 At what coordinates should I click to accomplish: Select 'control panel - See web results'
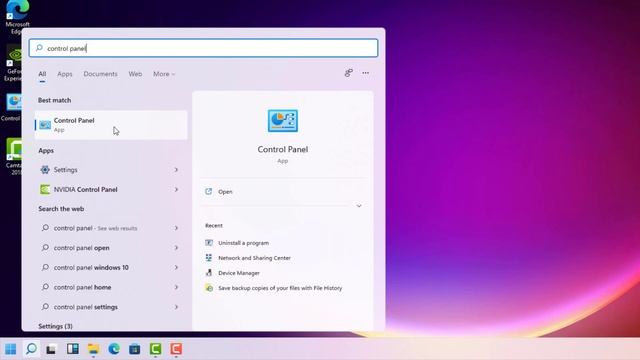(x=96, y=228)
